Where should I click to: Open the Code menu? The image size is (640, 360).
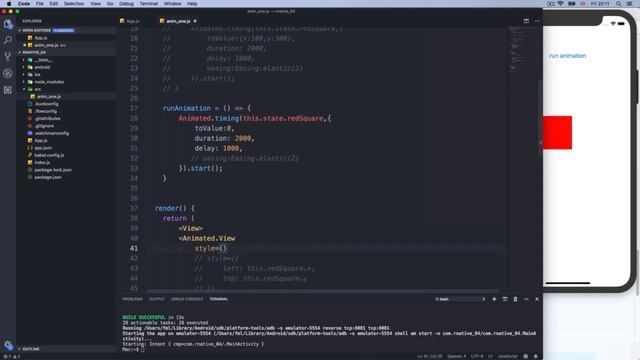(24, 4)
